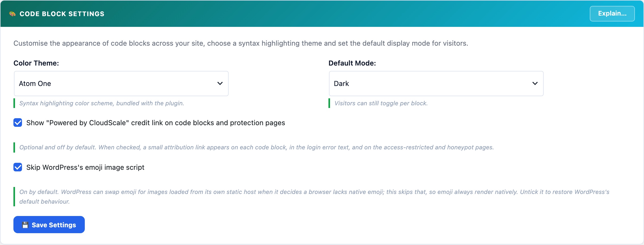Open the Color Theme dropdown showing Atom One
This screenshot has width=644, height=245.
121,84
